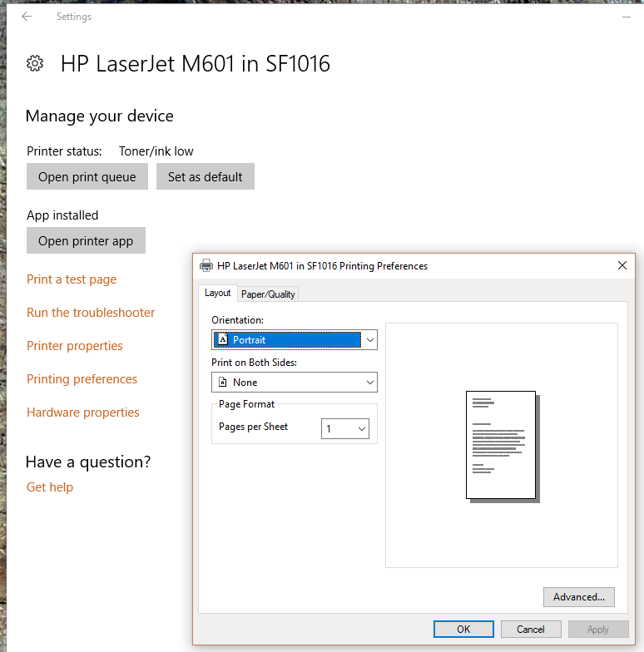Click the Apply button
Image resolution: width=644 pixels, height=652 pixels.
(598, 629)
